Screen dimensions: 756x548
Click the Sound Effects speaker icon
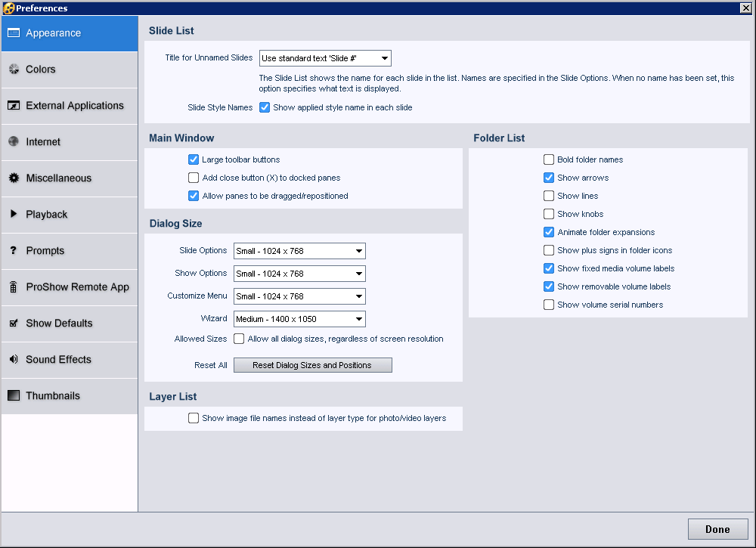[x=14, y=360]
